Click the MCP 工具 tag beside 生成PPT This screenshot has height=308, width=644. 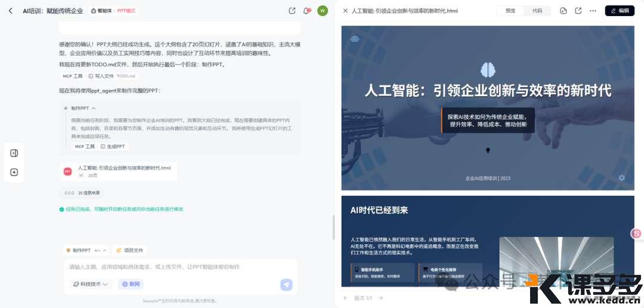coord(85,146)
